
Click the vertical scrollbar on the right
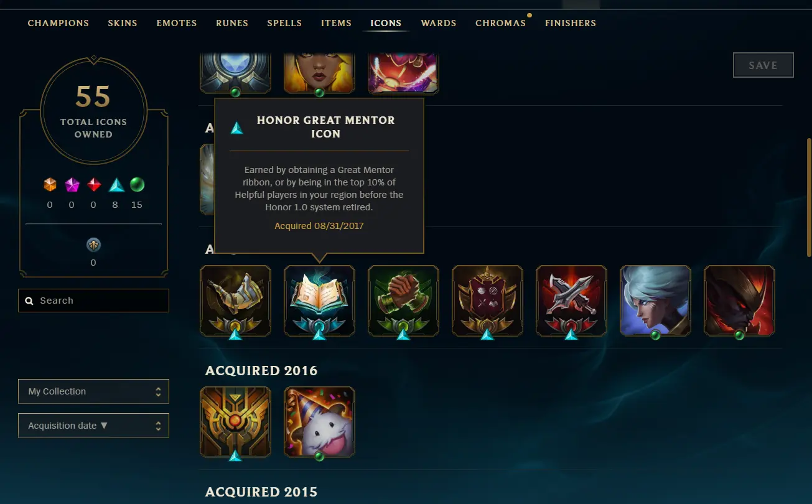[809, 197]
